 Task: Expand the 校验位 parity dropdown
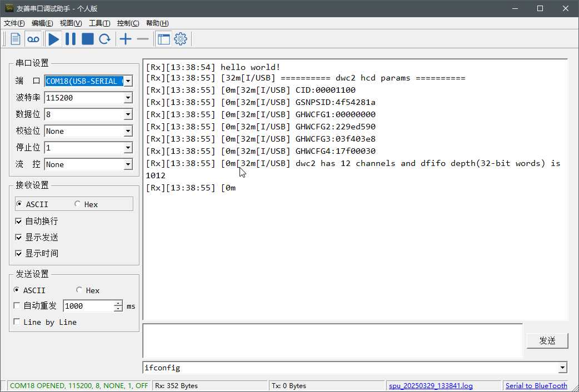(128, 131)
